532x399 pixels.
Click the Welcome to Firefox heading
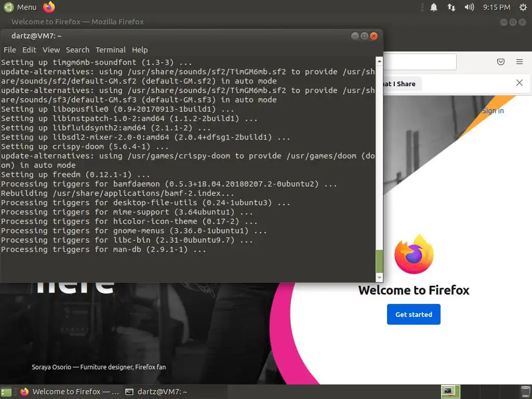414,290
